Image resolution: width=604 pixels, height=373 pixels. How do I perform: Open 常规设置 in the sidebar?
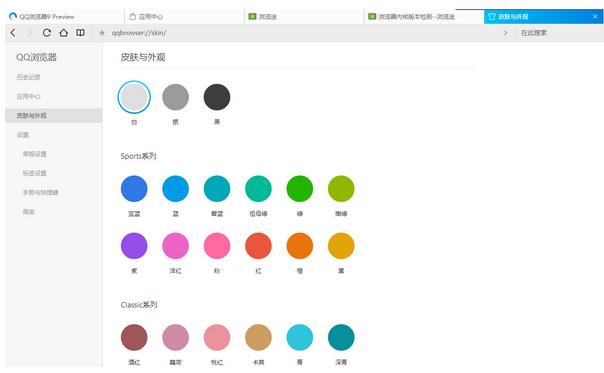[x=34, y=154]
